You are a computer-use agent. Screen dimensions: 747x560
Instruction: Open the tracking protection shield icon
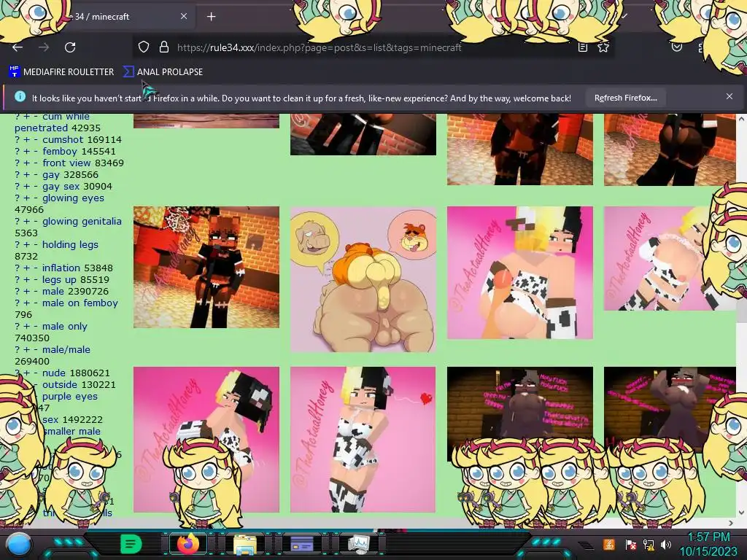(144, 47)
